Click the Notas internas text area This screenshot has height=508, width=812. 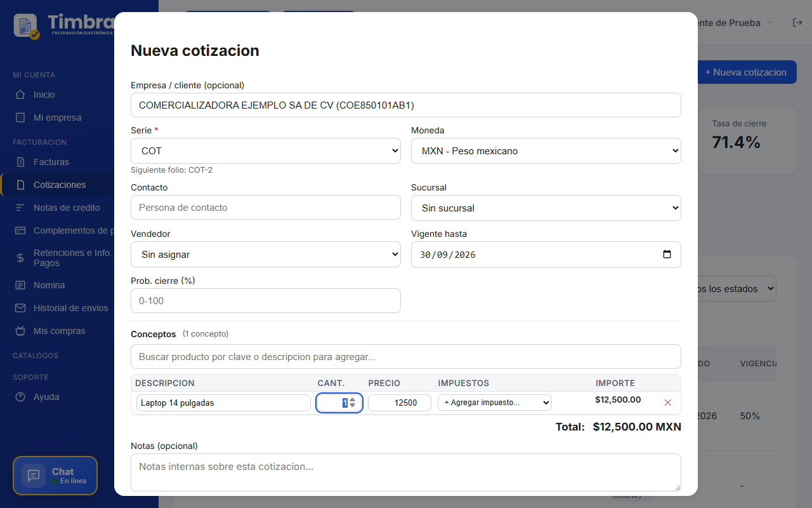pos(406,472)
